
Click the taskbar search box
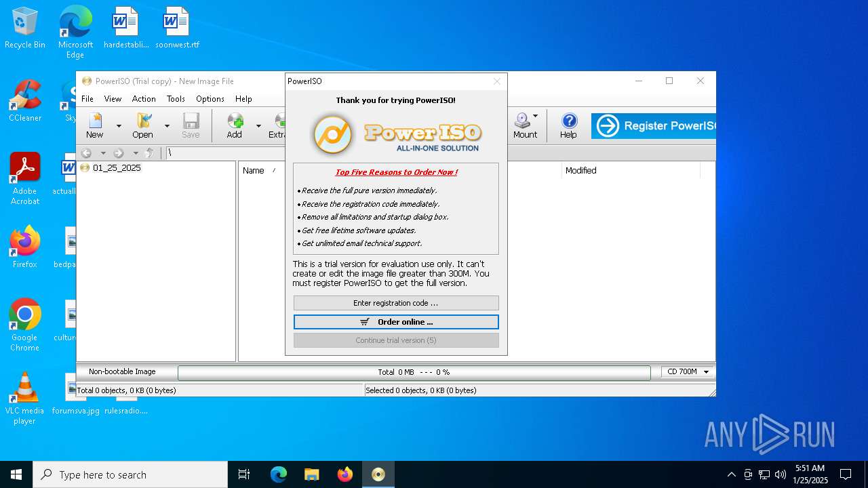point(130,474)
